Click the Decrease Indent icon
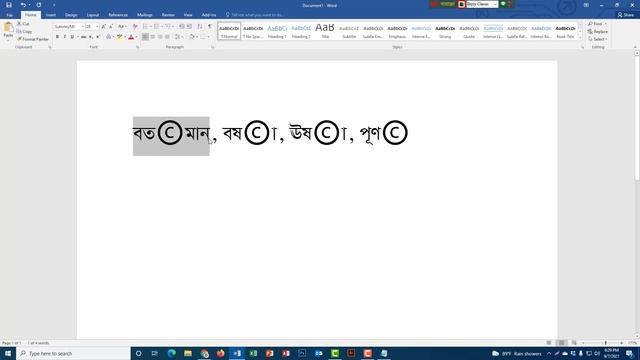This screenshot has height=360, width=640. [182, 27]
